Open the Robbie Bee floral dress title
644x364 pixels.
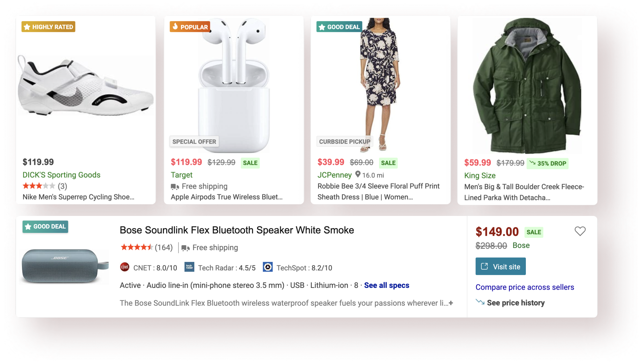pyautogui.click(x=378, y=192)
